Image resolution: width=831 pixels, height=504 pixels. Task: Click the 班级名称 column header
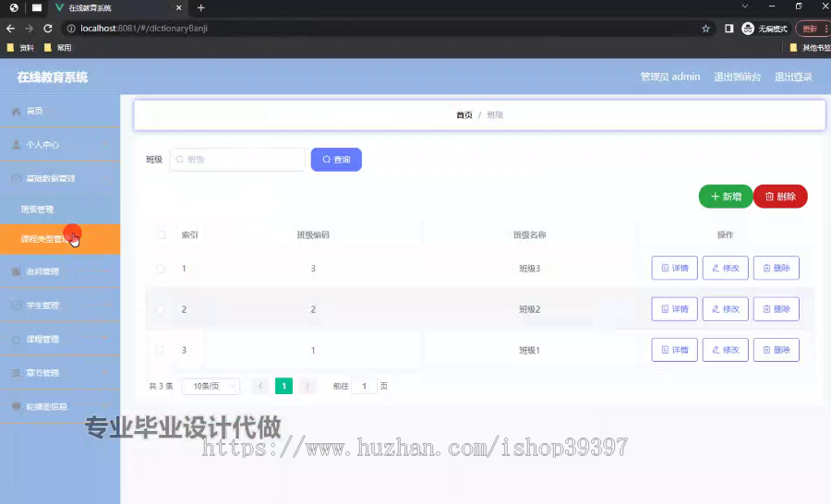coord(529,234)
